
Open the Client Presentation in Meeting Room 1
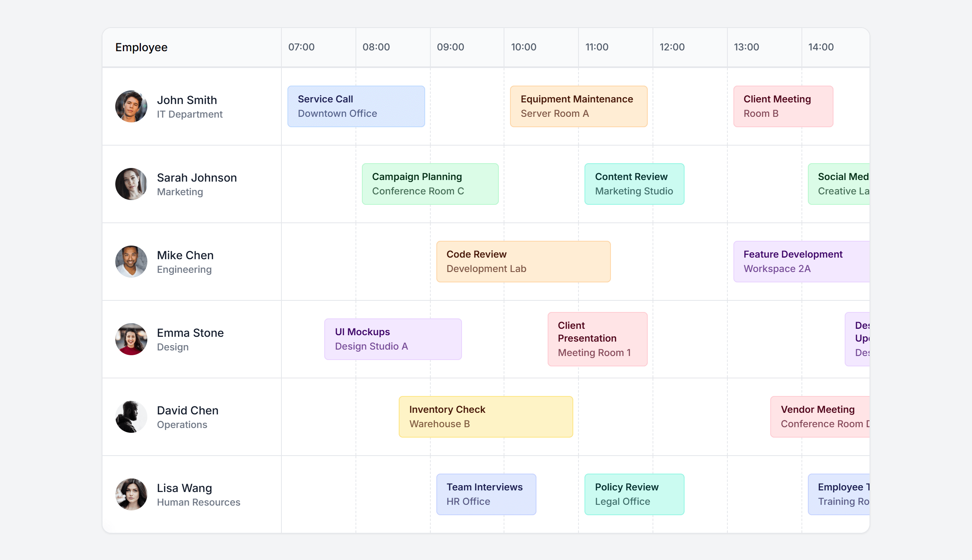coord(597,339)
